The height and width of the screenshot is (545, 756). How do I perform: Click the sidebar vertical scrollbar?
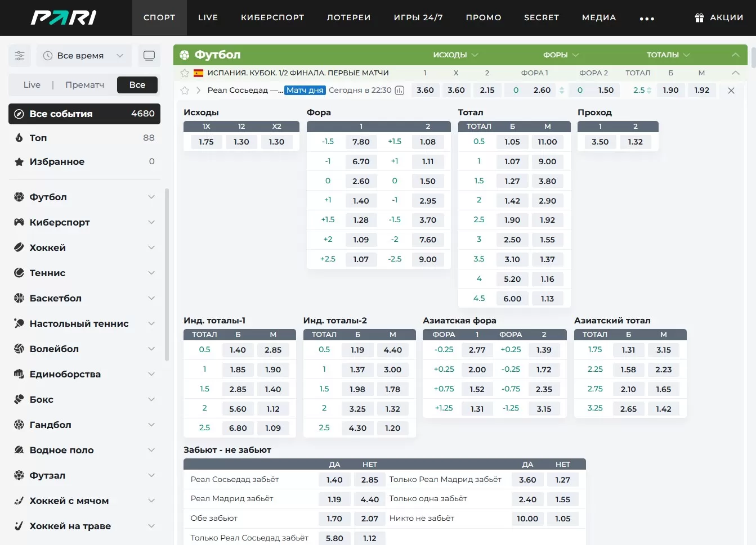(x=167, y=276)
